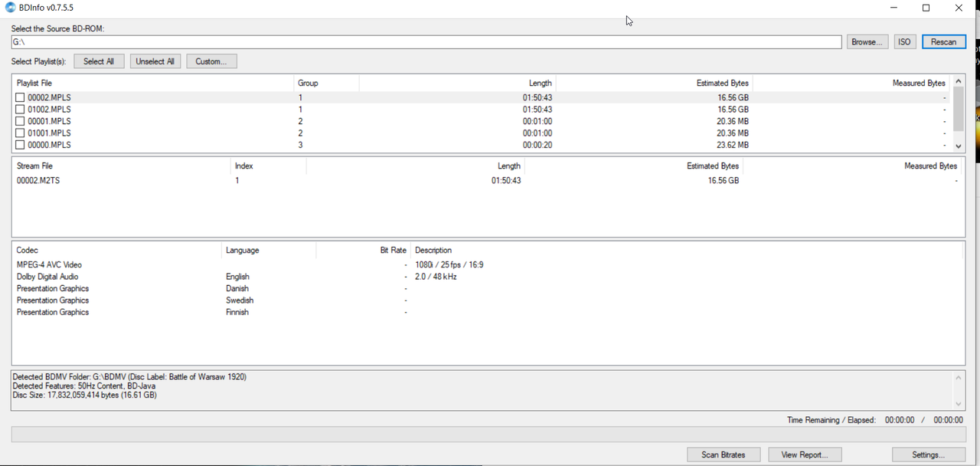Click the Stream File column header
The width and height of the screenshot is (980, 466).
pyautogui.click(x=122, y=166)
